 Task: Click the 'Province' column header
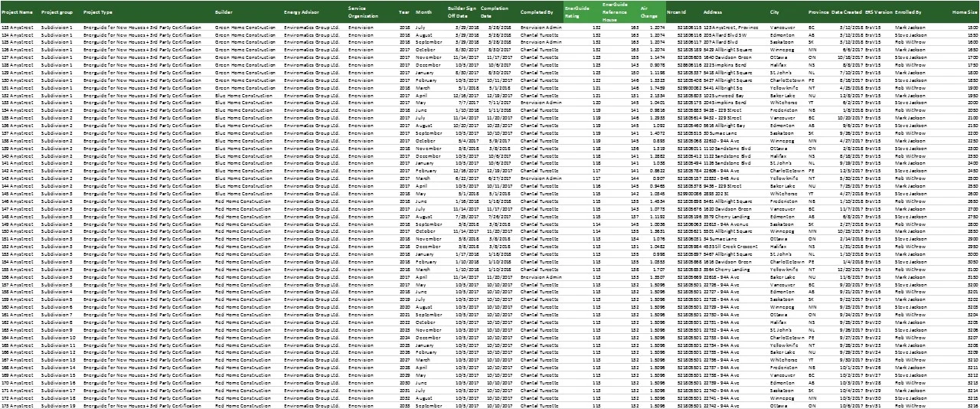pyautogui.click(x=818, y=13)
